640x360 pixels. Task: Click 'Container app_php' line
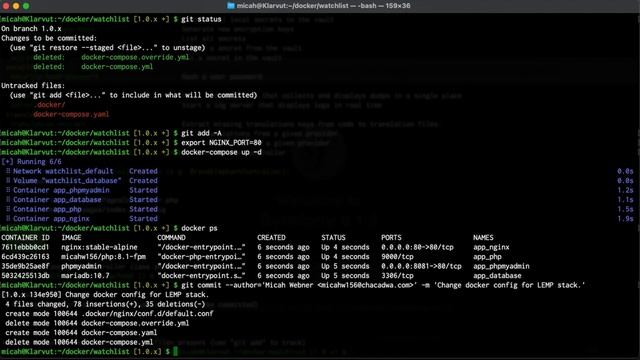tap(47, 209)
